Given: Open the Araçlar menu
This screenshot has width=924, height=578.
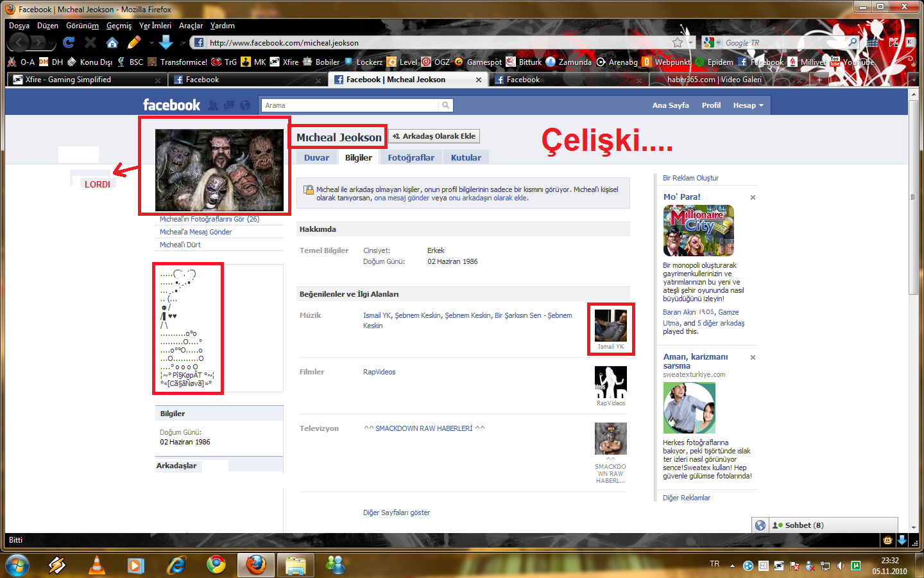Looking at the screenshot, I should tap(191, 26).
